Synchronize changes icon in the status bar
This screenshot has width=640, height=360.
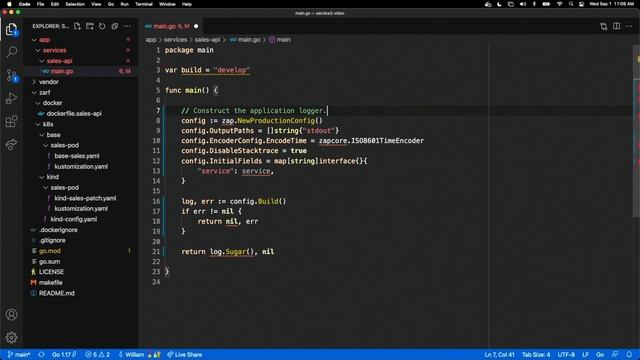click(41, 355)
